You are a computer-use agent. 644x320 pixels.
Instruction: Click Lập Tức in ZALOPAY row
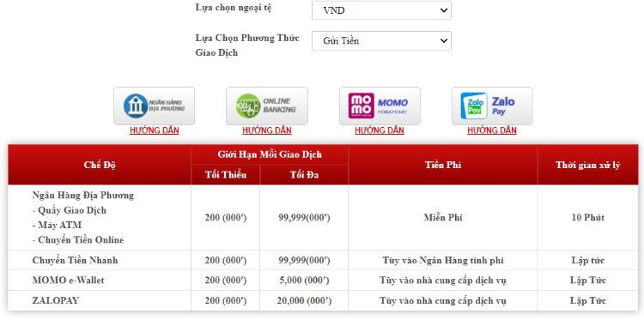(x=587, y=301)
